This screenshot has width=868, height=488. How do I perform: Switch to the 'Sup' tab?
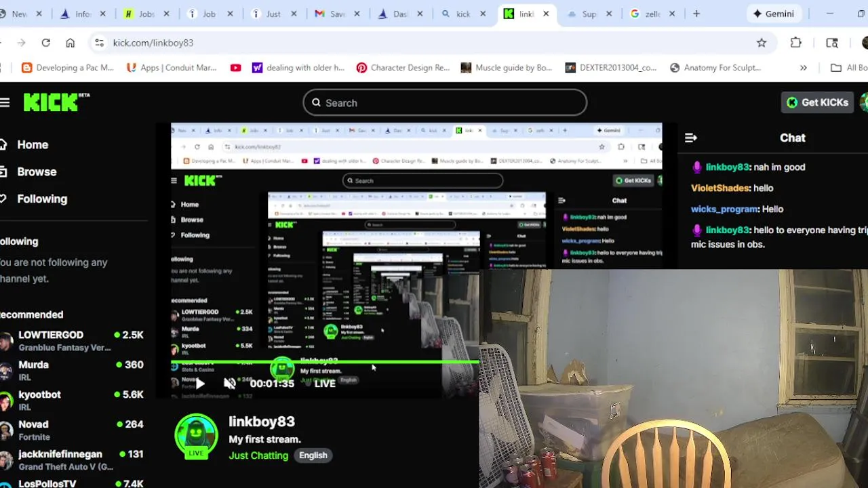point(589,14)
